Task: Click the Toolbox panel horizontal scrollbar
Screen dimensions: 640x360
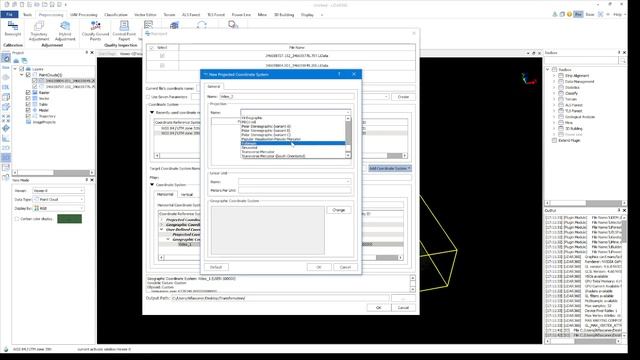Action: (x=586, y=203)
